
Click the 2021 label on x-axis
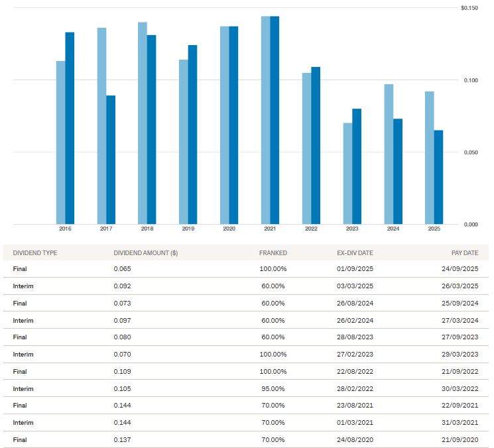pyautogui.click(x=270, y=229)
